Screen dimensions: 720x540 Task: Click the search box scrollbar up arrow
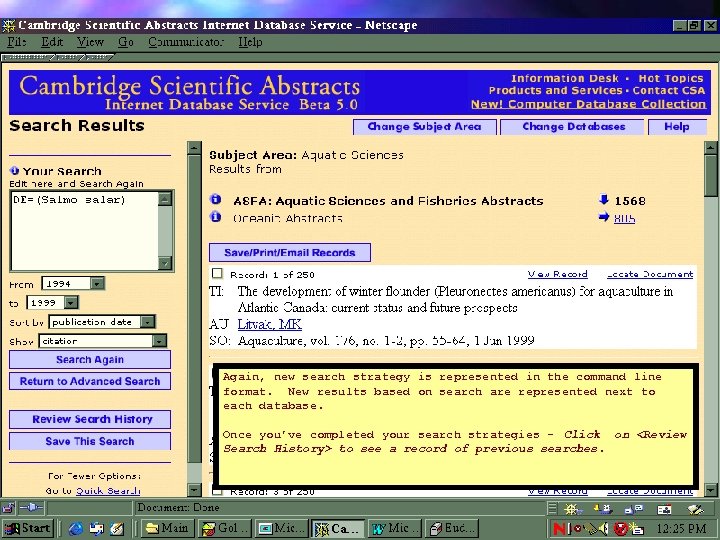tap(164, 199)
